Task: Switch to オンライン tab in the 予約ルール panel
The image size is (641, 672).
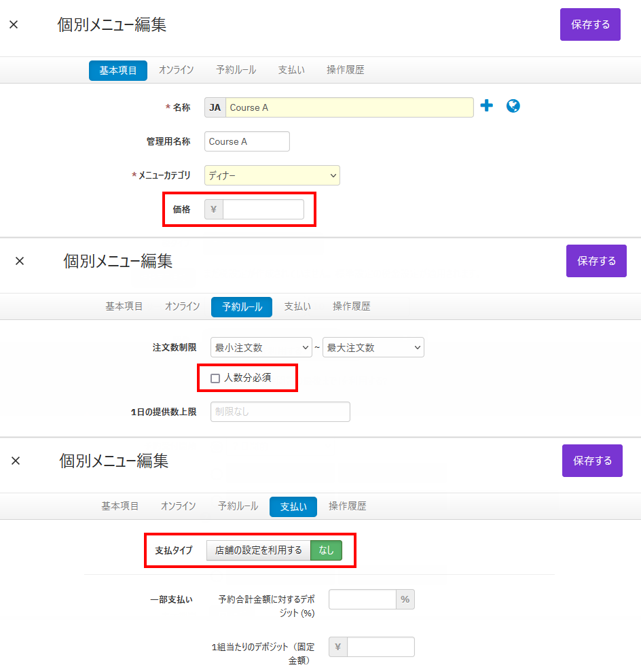Action: click(x=182, y=306)
